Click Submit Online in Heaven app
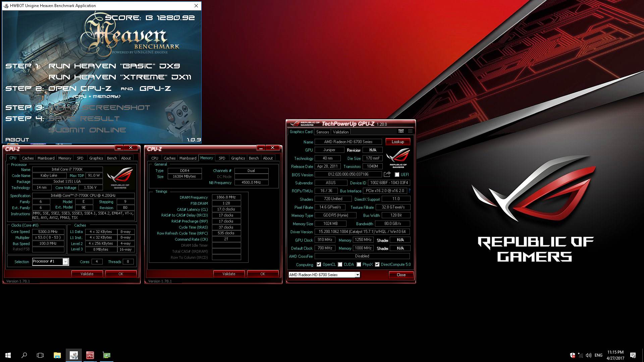 click(x=87, y=130)
